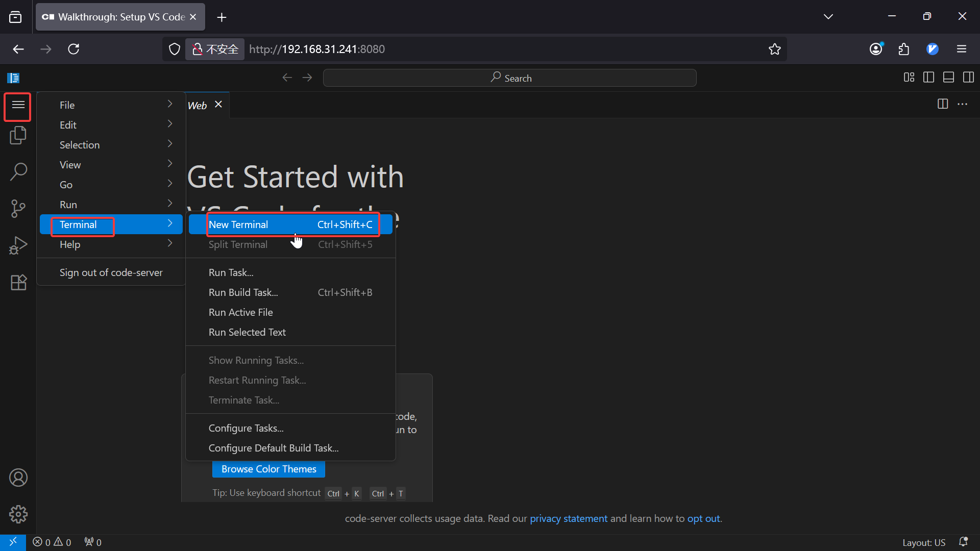
Task: Click the Browse Color Themes button
Action: (268, 469)
